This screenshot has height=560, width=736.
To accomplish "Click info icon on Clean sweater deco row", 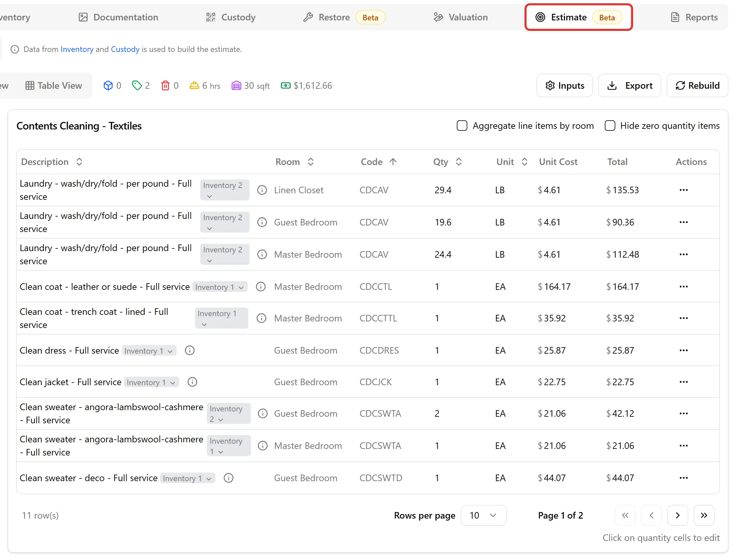I will click(x=229, y=478).
